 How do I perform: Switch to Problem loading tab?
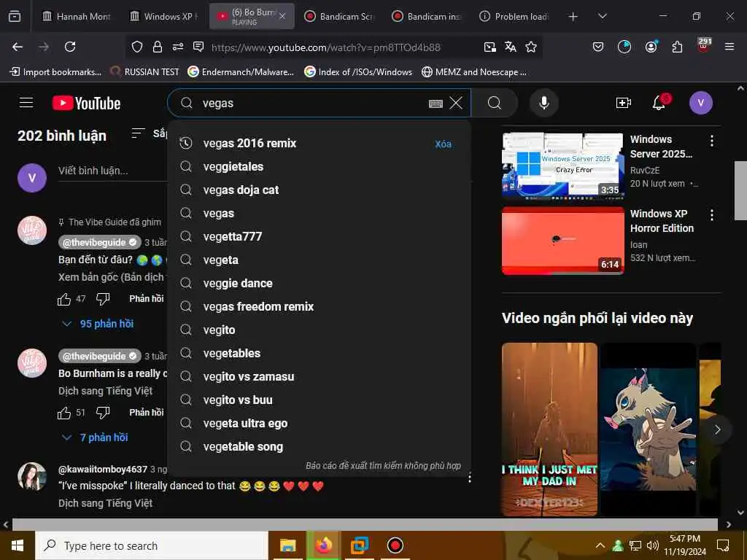click(514, 17)
